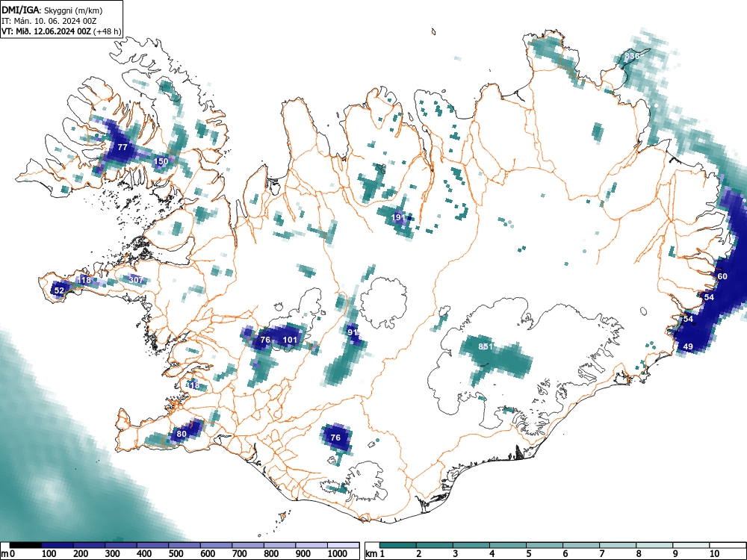Click the 7 tick on the km legend
This screenshot has width=747, height=560.
(x=601, y=554)
